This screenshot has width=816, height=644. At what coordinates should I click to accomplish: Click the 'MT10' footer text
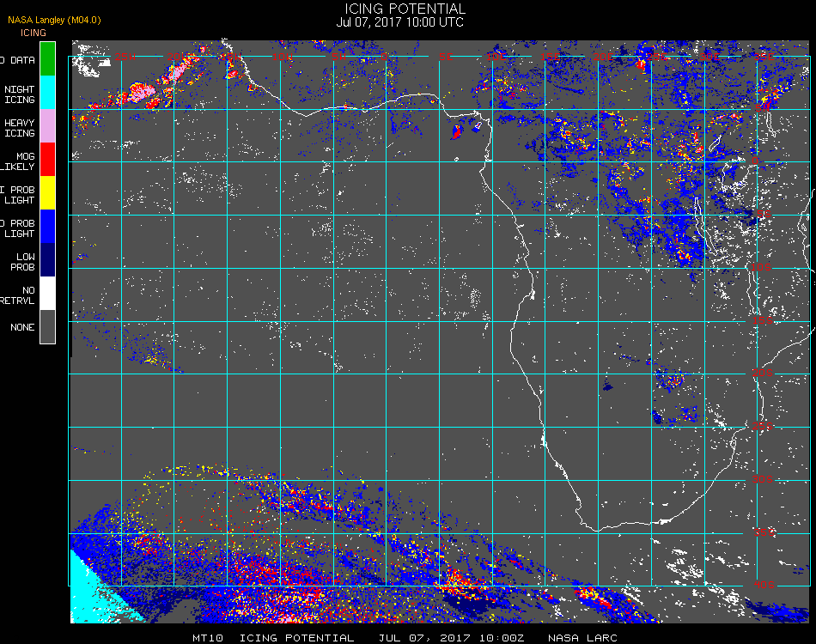[208, 638]
